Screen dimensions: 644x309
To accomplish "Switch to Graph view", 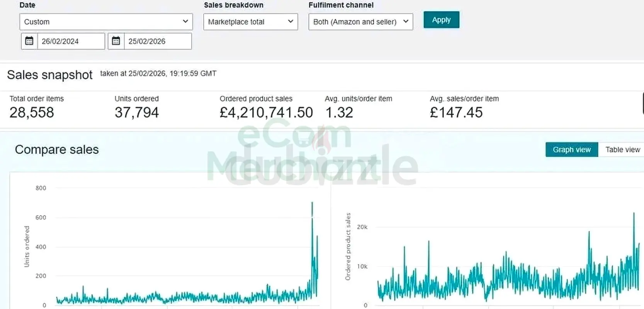I will point(571,150).
